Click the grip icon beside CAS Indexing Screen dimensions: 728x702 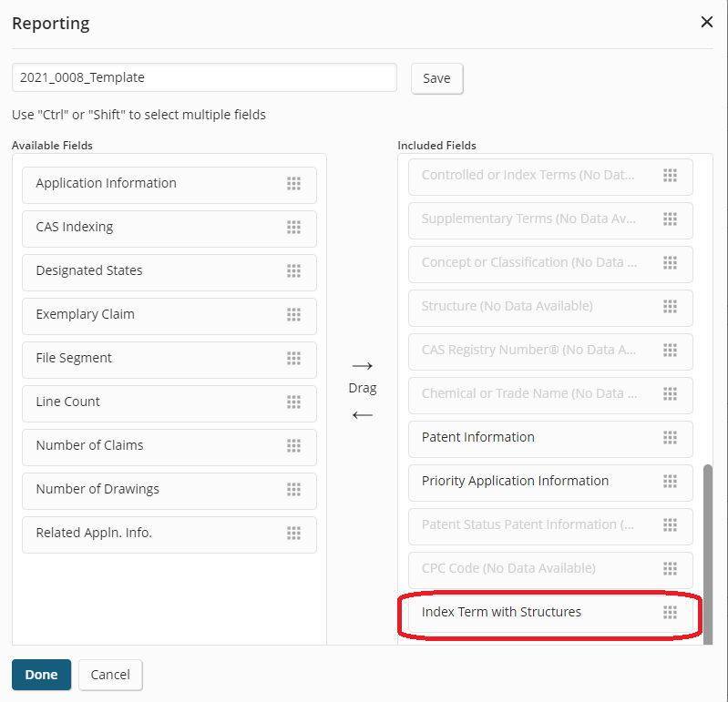point(293,227)
